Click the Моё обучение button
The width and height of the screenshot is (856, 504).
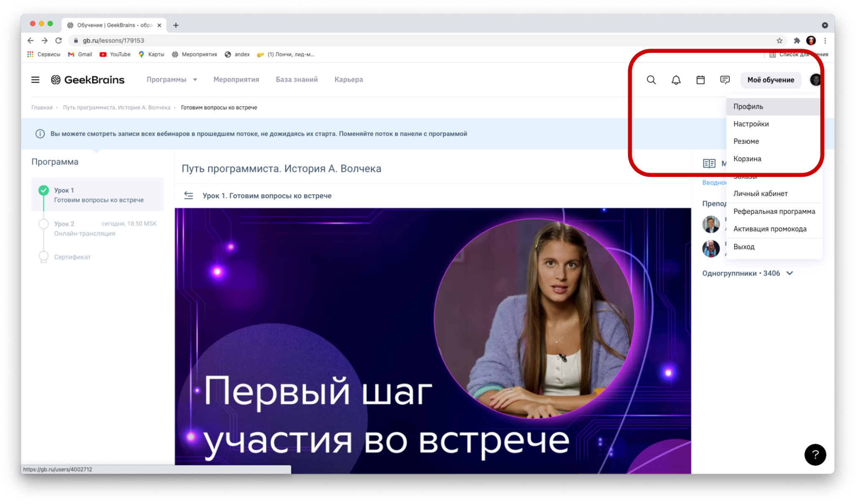[x=771, y=80]
